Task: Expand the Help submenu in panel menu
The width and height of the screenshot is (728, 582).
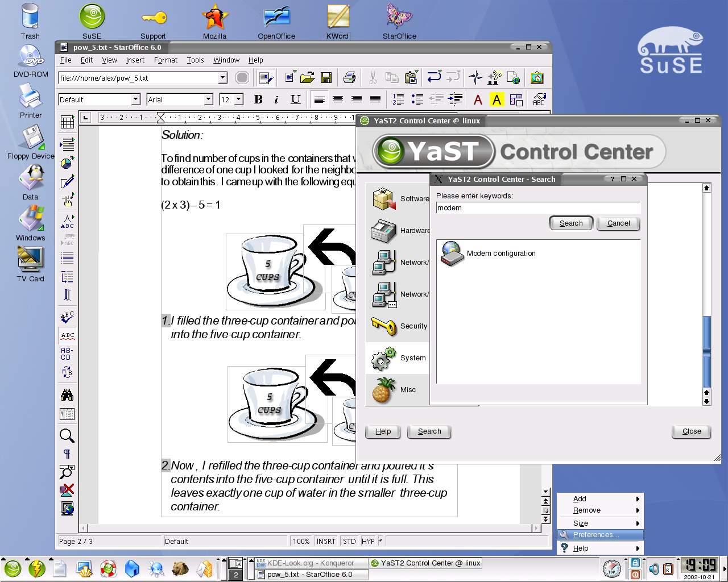Action: (x=600, y=548)
